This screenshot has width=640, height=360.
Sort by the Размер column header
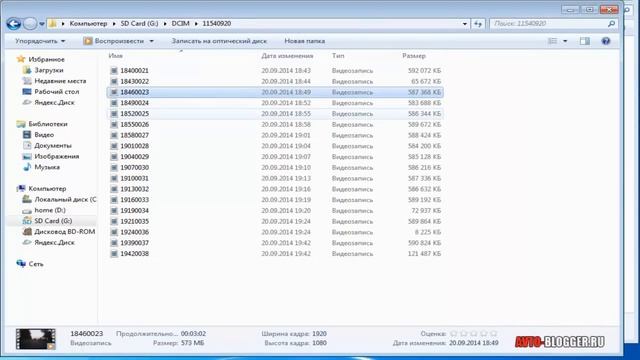point(414,56)
